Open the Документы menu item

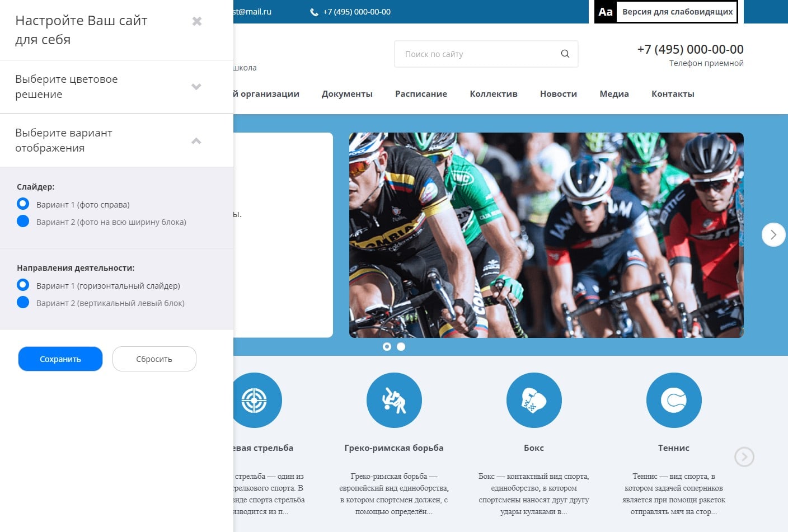click(347, 94)
